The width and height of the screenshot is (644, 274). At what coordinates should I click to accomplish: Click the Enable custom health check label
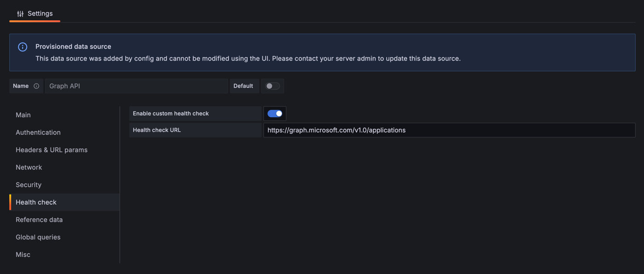171,114
